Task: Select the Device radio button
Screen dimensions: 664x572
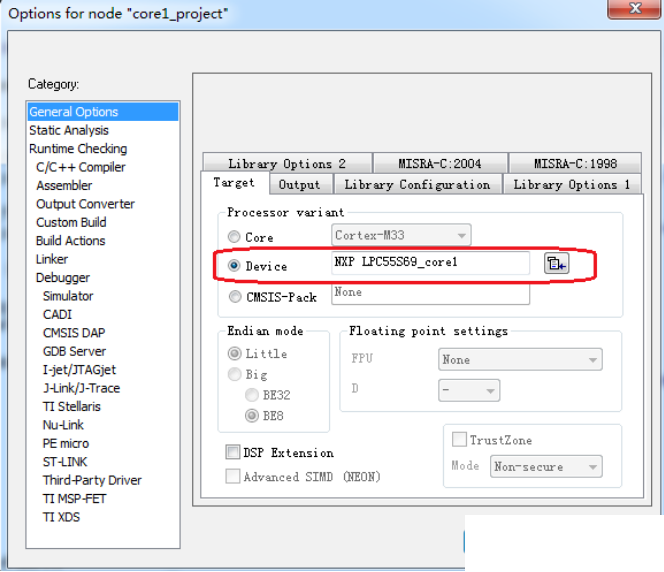Action: (x=234, y=266)
